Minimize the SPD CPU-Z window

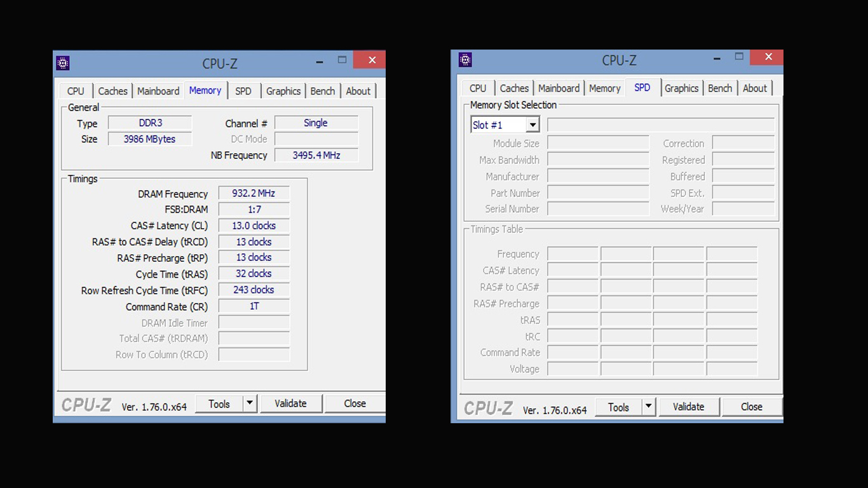[x=717, y=58]
